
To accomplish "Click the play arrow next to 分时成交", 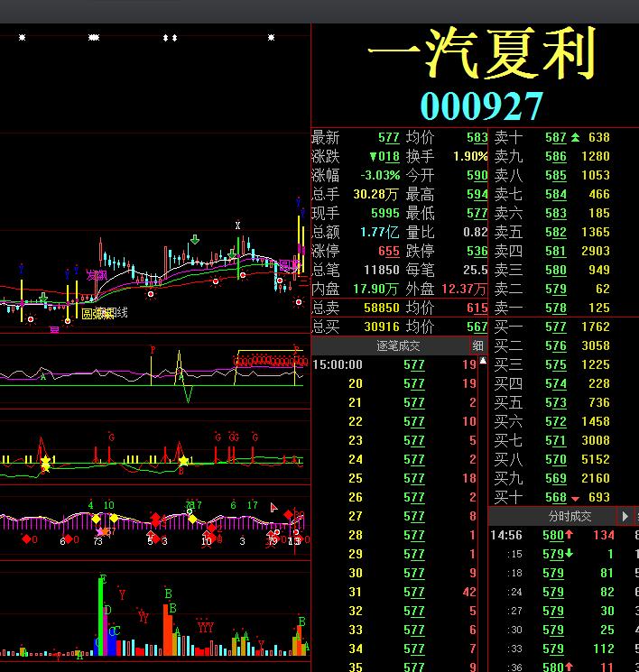I will point(625,517).
